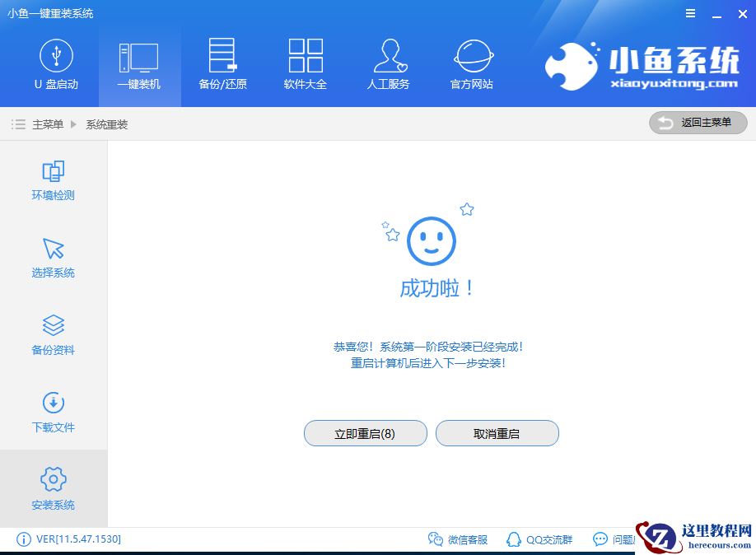This screenshot has width=756, height=555.
Task: Join the QQ交流群 group
Action: [539, 539]
